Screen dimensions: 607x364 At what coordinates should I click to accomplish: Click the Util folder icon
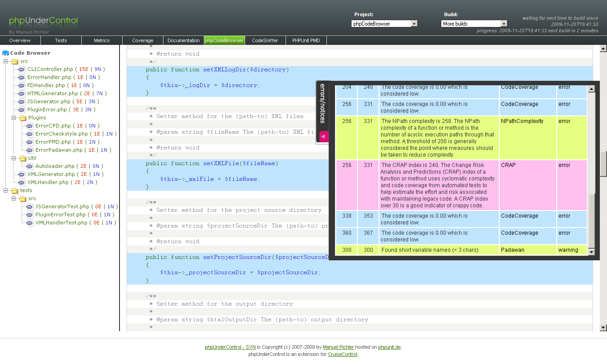pyautogui.click(x=22, y=158)
